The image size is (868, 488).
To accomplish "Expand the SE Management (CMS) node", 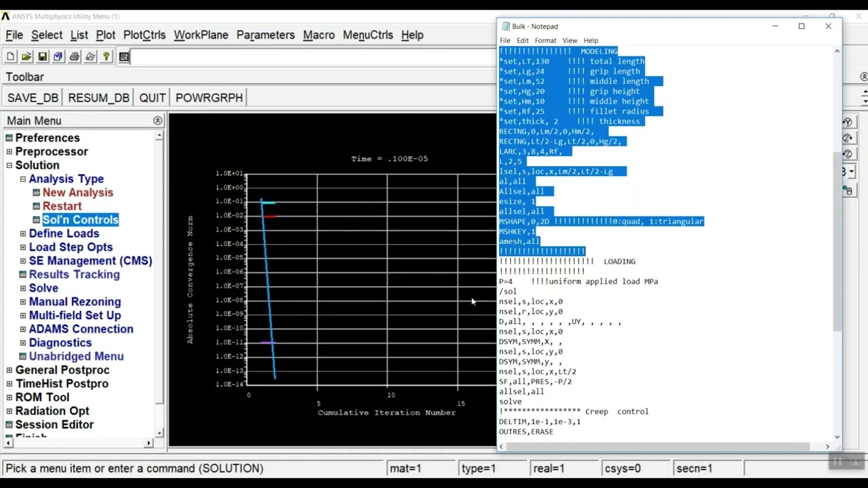I will (x=23, y=261).
